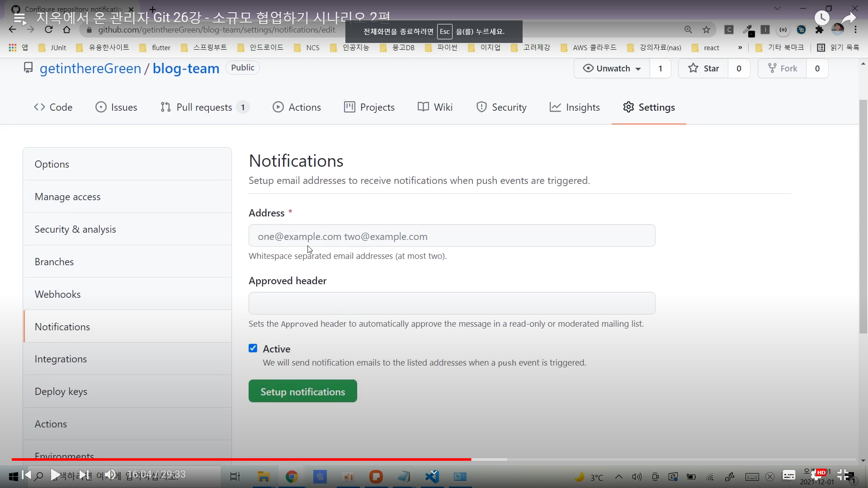The width and height of the screenshot is (868, 488).
Task: Open Visual Studio Code from taskbar
Action: (x=432, y=477)
